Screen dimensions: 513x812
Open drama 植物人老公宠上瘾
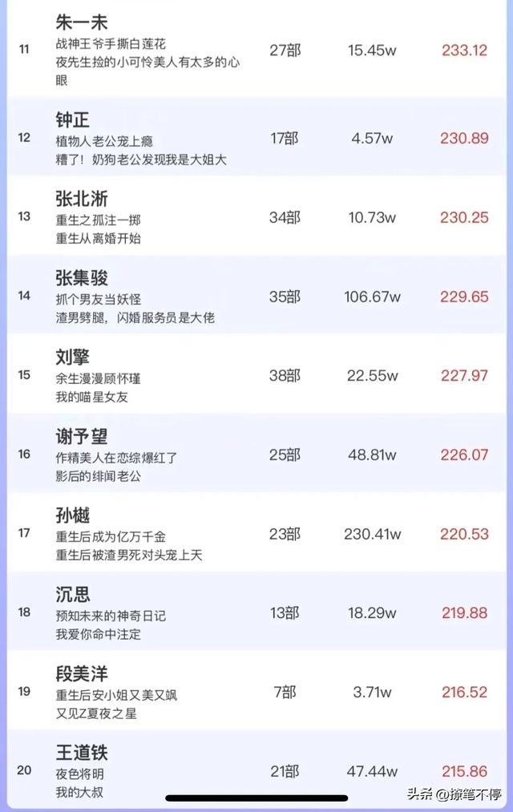click(104, 141)
